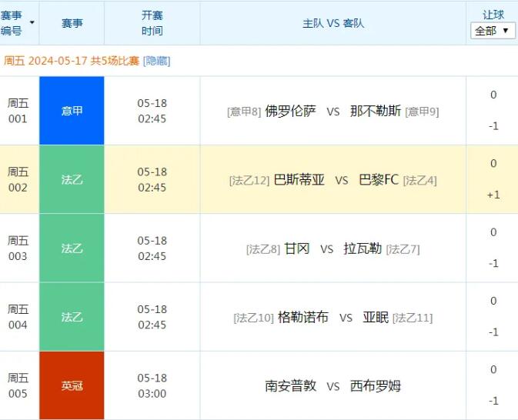Open the 南安普敦 team link

point(290,386)
